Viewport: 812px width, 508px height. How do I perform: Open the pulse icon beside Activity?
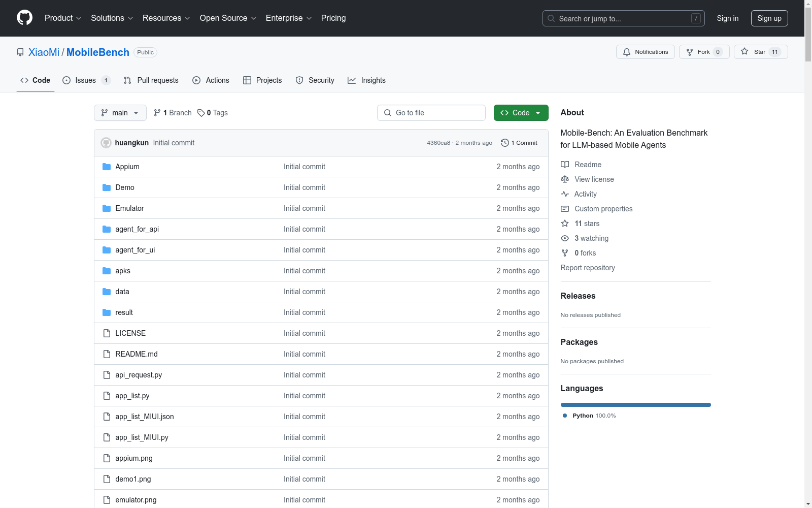click(565, 194)
